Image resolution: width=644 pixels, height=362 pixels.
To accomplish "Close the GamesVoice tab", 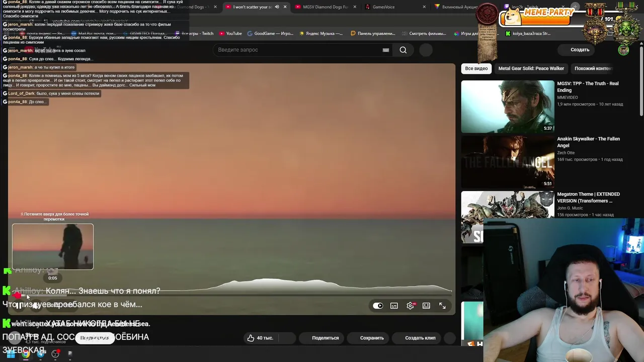I will click(x=424, y=7).
